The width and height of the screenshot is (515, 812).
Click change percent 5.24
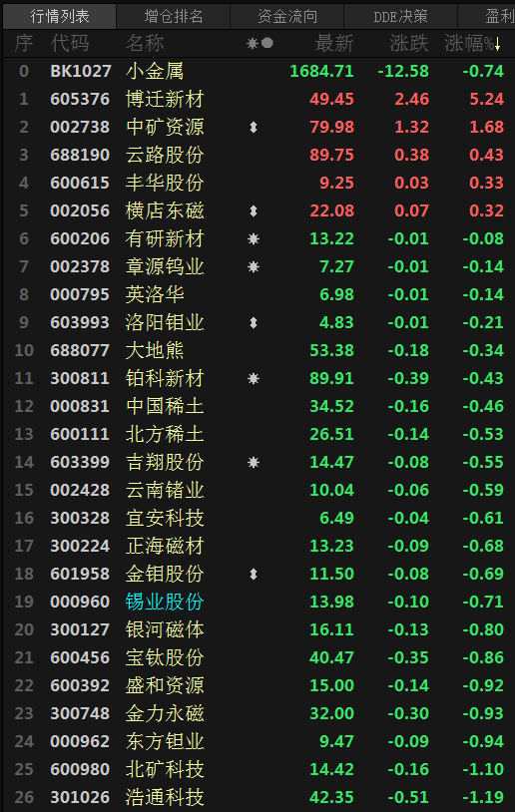pos(486,100)
